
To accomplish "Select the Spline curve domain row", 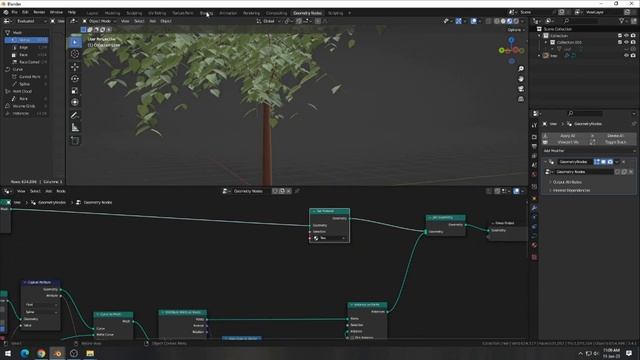I will pyautogui.click(x=26, y=84).
